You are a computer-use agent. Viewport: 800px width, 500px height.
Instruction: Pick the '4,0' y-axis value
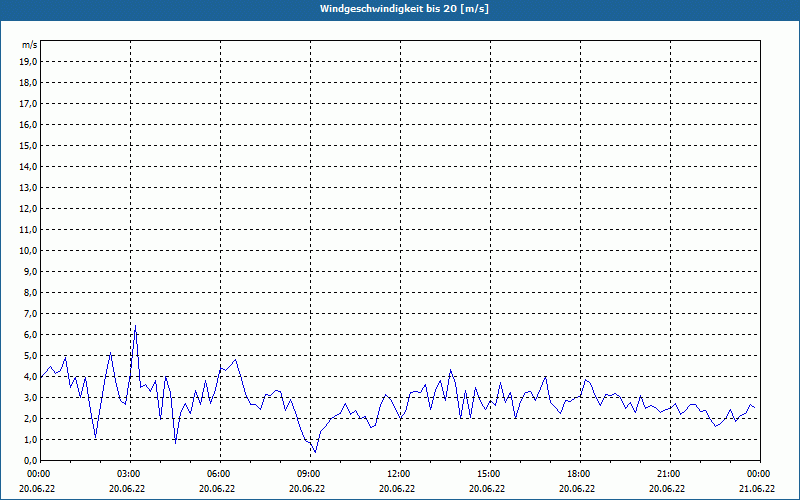(32, 377)
